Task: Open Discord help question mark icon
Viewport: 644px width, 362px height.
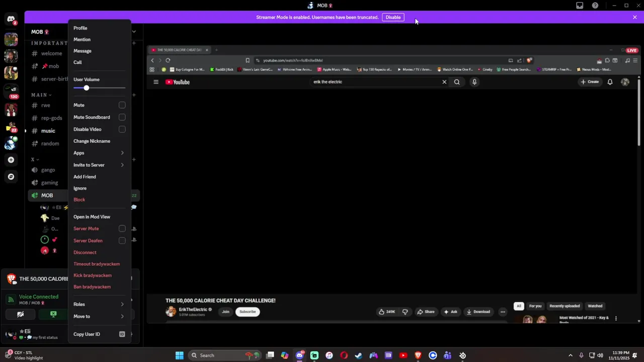Action: click(x=595, y=6)
